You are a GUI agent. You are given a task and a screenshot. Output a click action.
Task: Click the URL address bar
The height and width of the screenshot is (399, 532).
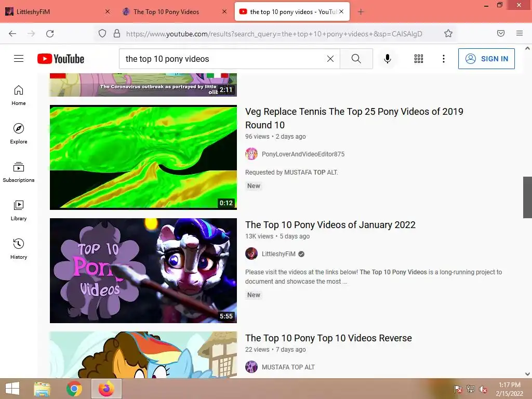274,34
